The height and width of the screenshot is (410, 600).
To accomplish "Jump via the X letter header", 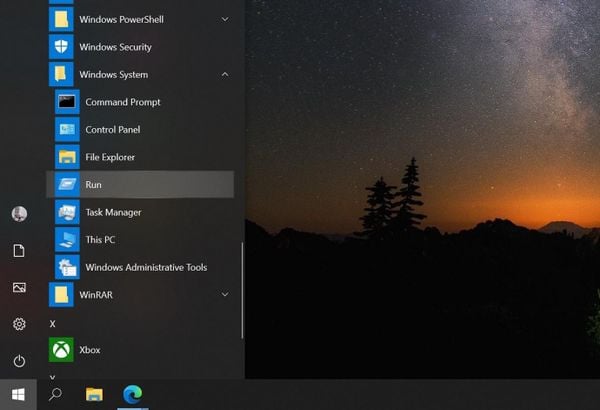I will [x=52, y=324].
